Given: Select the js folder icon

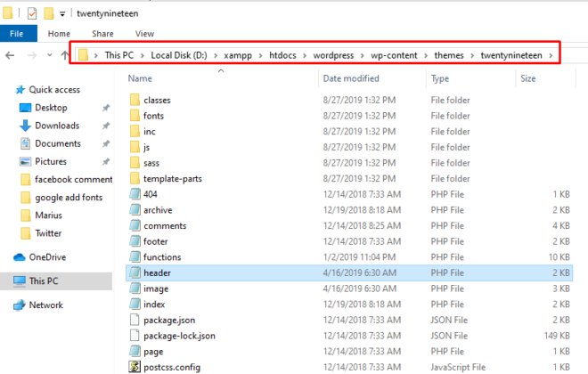Looking at the screenshot, I should point(135,147).
